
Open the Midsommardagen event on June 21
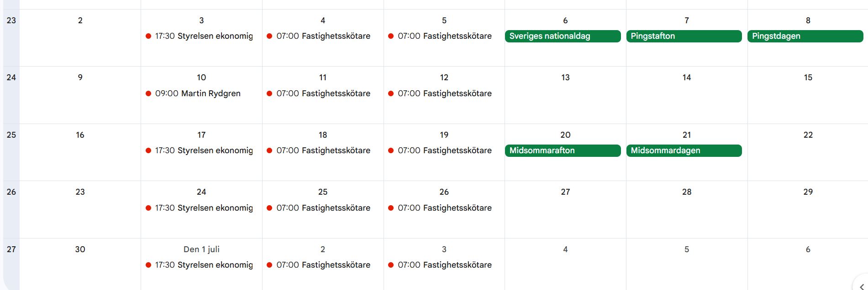(x=684, y=150)
